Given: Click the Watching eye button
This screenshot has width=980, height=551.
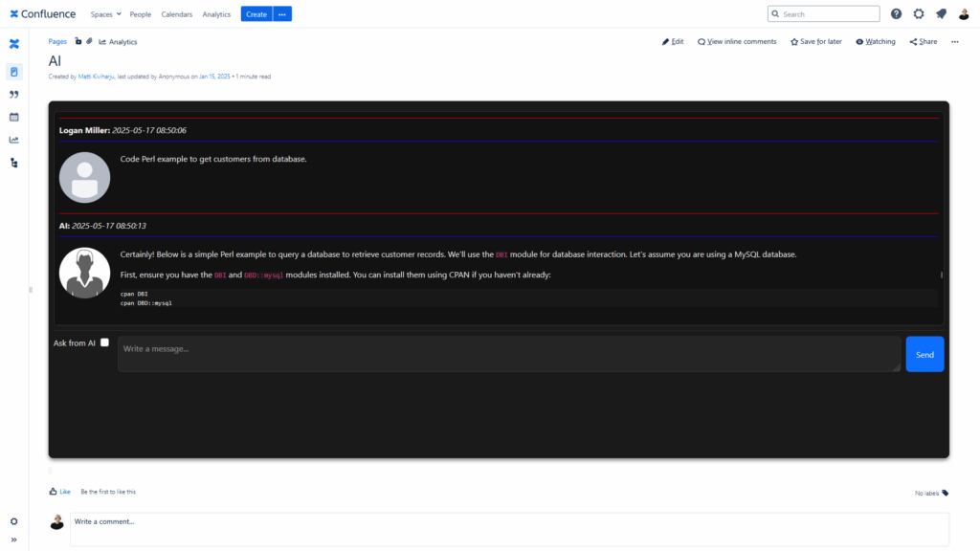Looking at the screenshot, I should pos(875,41).
